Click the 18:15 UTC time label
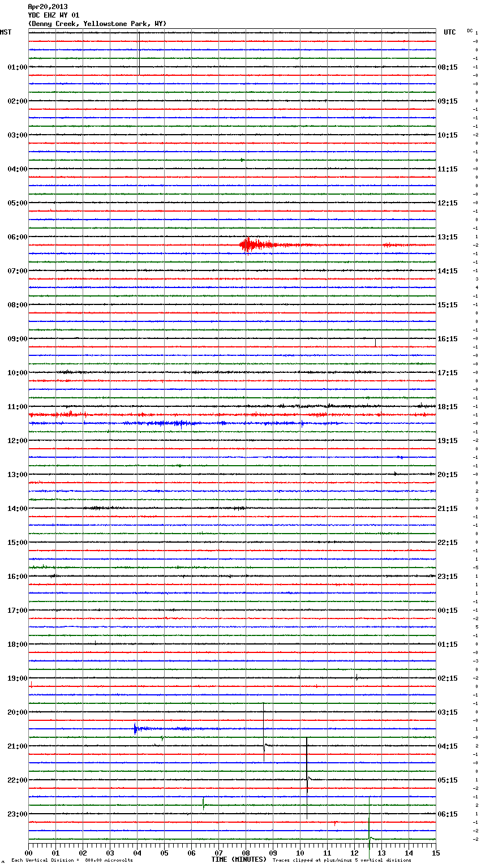481x868 pixels. point(448,407)
